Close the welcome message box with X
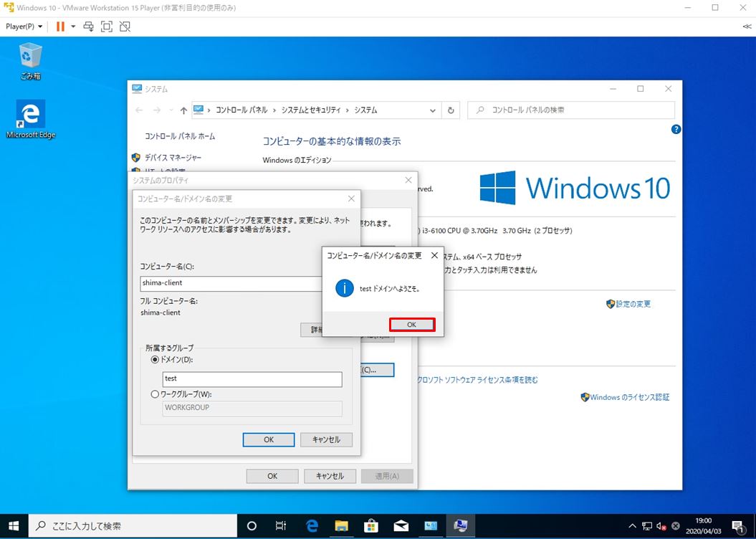Screen dimensions: 756x539 click(x=434, y=255)
